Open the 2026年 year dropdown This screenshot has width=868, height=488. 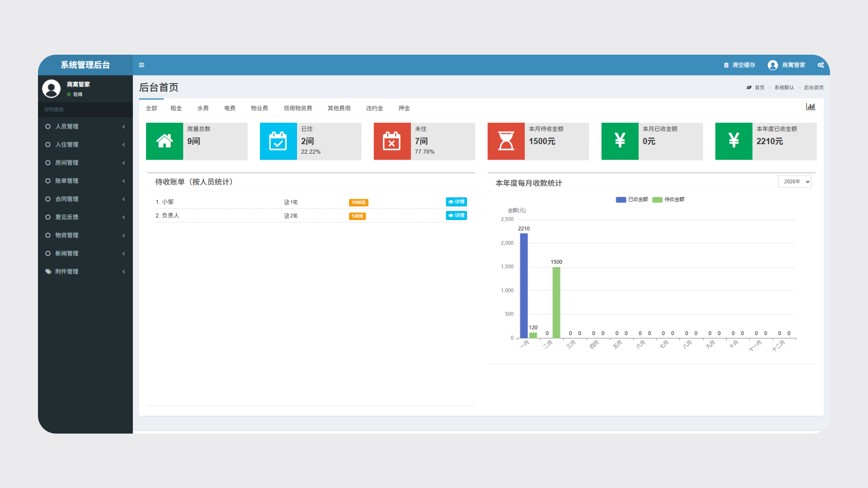coord(794,182)
